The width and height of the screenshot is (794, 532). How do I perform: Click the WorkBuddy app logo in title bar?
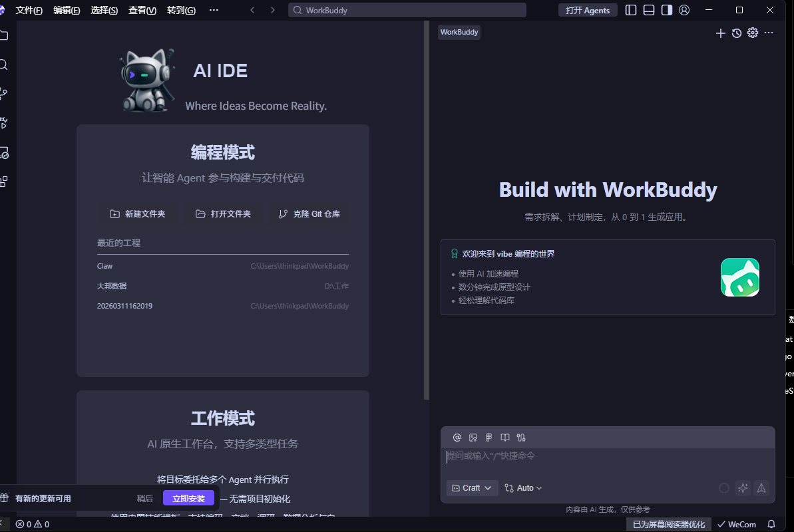point(2,10)
